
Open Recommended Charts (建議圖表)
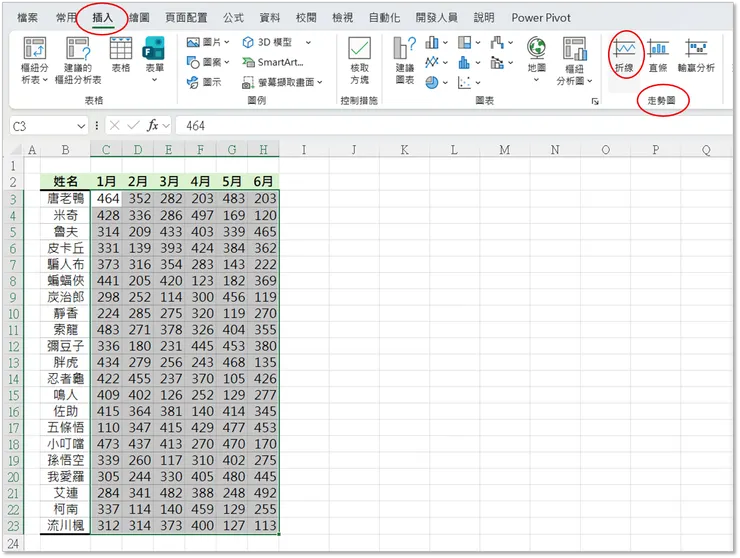pyautogui.click(x=404, y=60)
